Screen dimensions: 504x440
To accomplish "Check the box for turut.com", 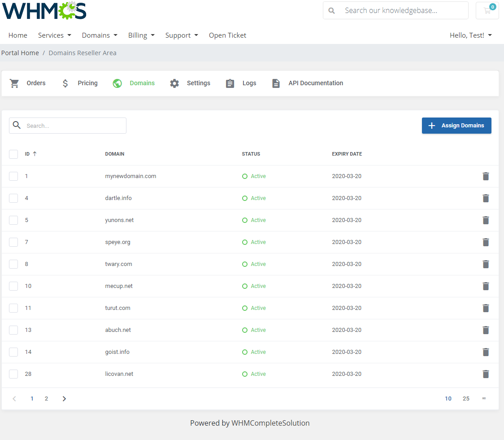I will pos(13,308).
